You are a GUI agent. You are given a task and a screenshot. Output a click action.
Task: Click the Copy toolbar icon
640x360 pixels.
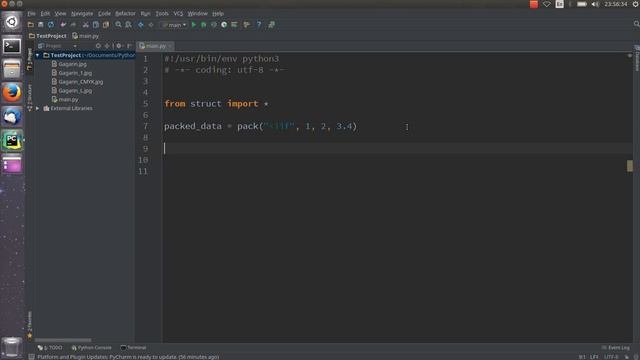tap(96, 25)
